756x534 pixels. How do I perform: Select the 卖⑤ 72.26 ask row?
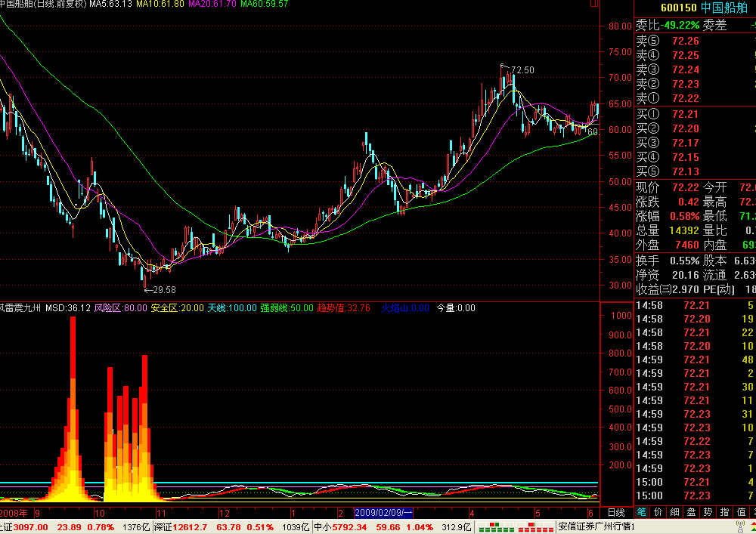(x=696, y=41)
